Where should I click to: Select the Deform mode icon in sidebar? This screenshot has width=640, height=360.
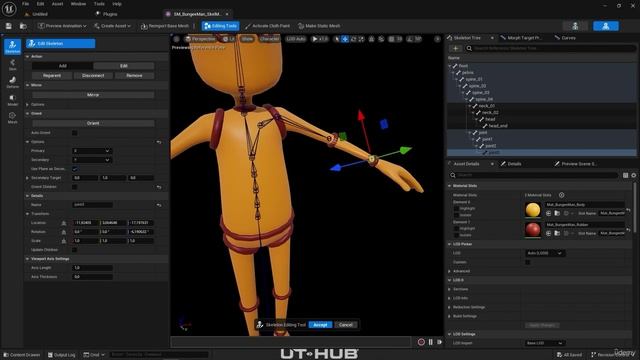coord(12,82)
